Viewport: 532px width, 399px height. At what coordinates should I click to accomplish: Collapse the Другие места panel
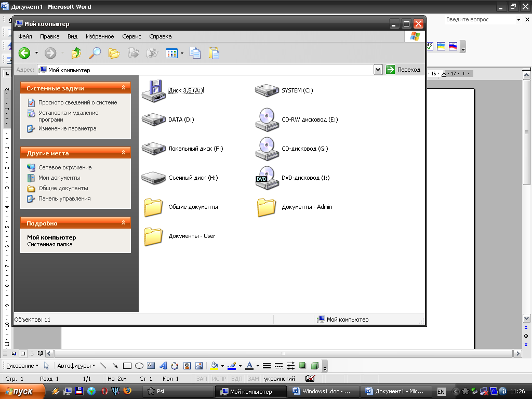pos(124,153)
